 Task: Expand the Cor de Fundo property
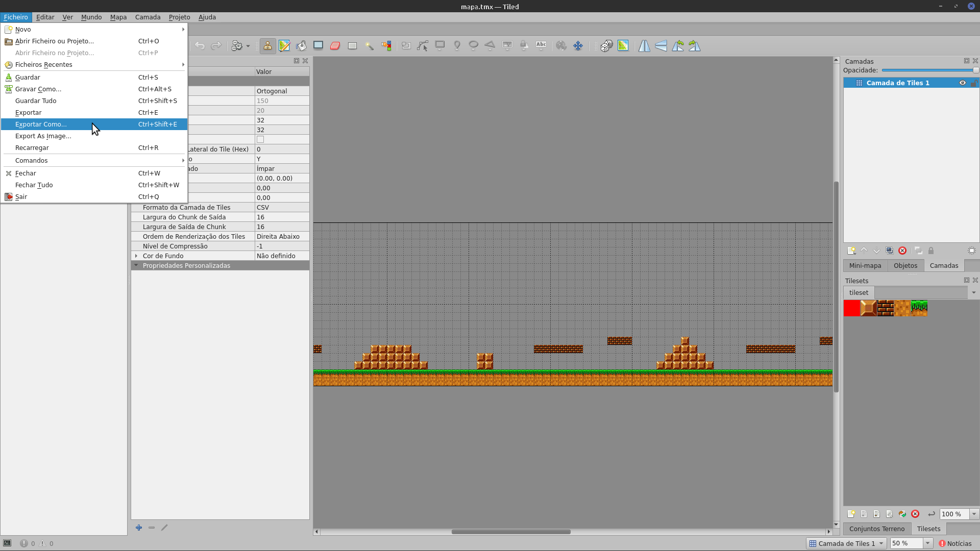point(136,256)
